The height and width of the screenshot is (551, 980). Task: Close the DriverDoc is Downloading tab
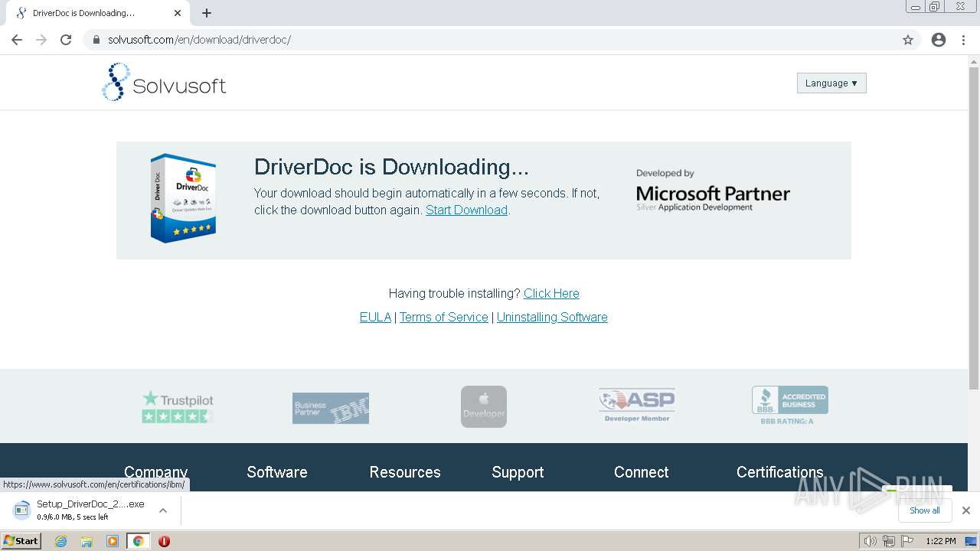(178, 13)
